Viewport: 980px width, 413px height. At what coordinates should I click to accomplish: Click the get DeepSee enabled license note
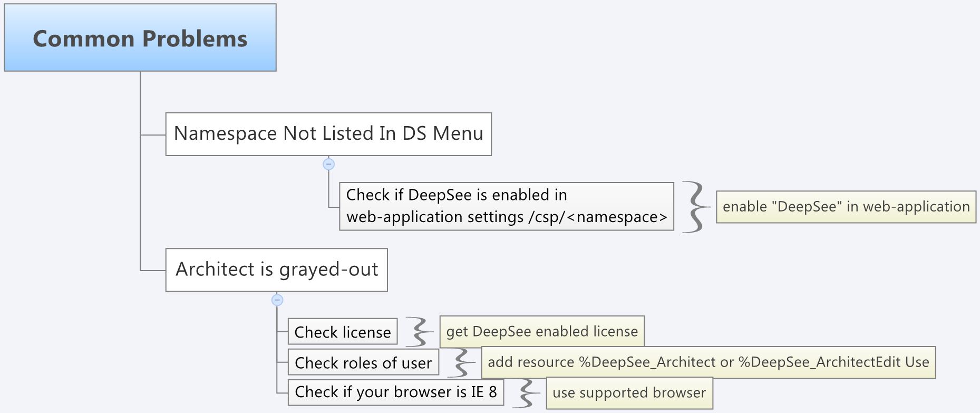click(x=542, y=332)
